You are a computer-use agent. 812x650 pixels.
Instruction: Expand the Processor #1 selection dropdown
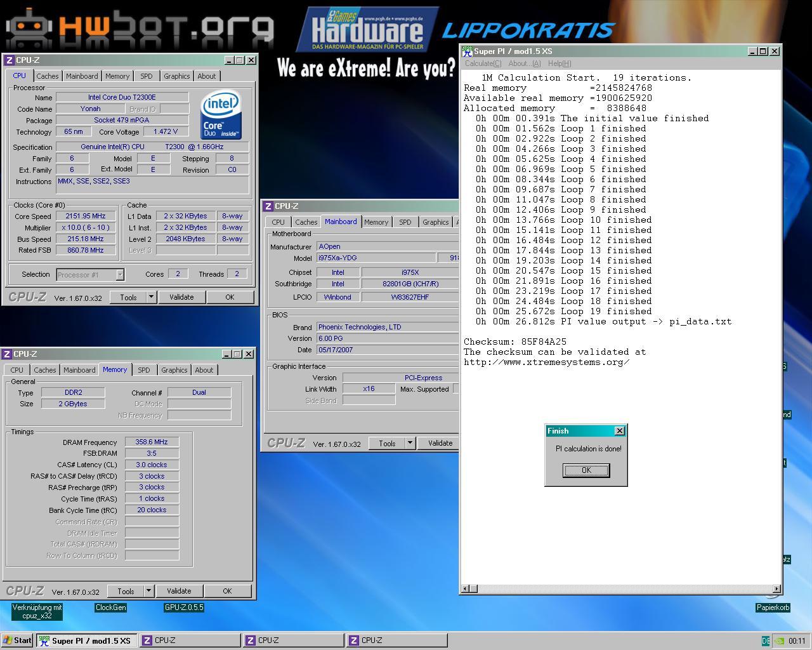pyautogui.click(x=120, y=275)
